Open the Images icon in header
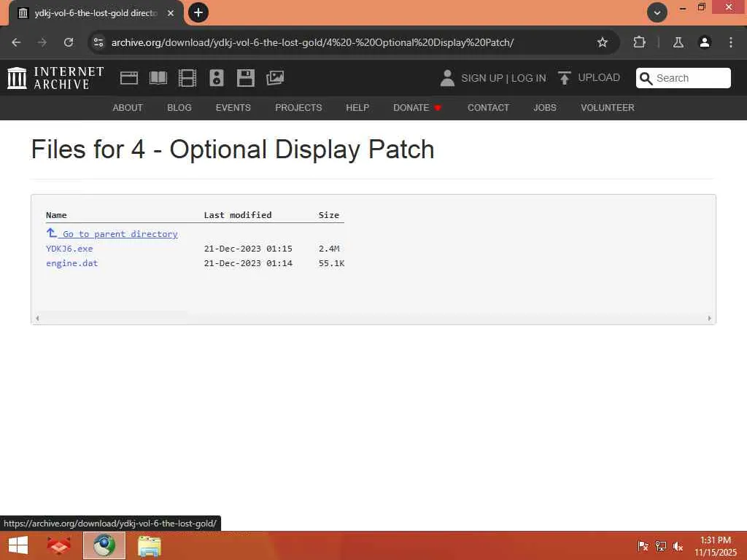 (x=275, y=78)
